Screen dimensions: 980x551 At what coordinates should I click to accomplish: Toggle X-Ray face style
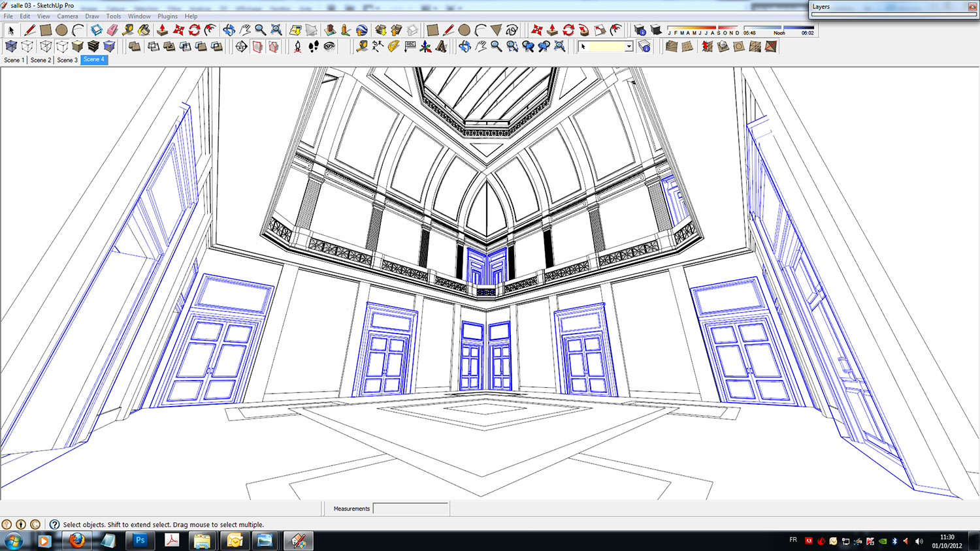[x=11, y=46]
